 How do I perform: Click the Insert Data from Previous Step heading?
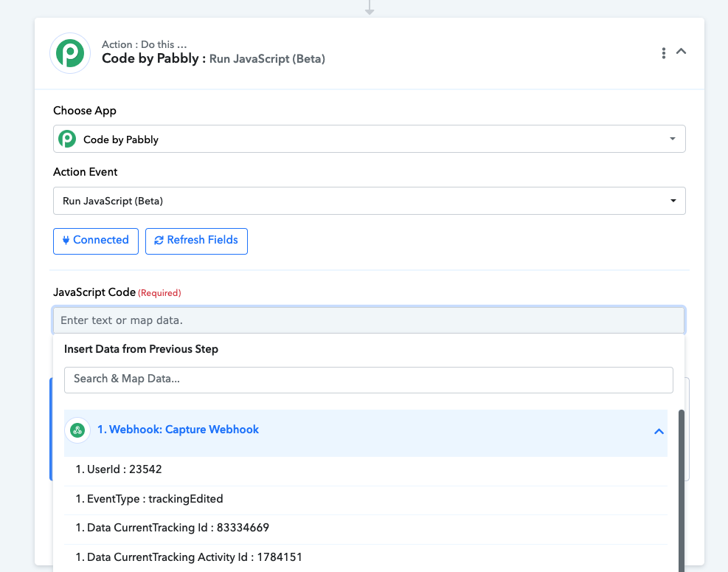[141, 349]
